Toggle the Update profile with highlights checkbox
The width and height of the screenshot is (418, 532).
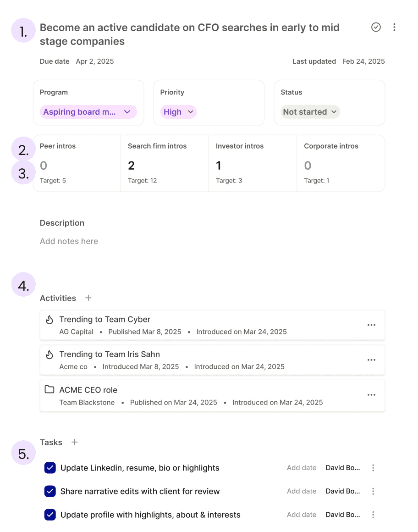50,515
